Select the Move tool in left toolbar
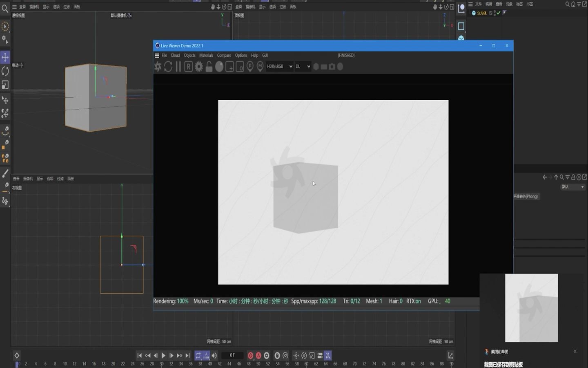The image size is (588, 368). coord(5,57)
